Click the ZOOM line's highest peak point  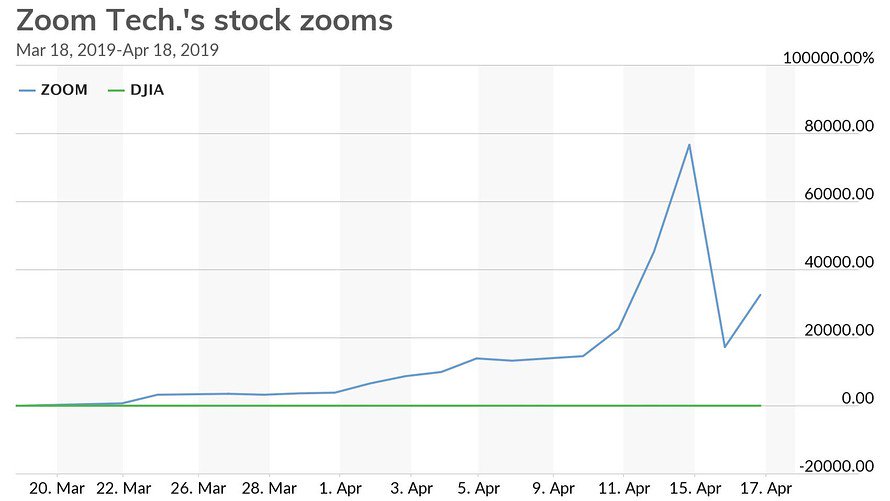(689, 145)
